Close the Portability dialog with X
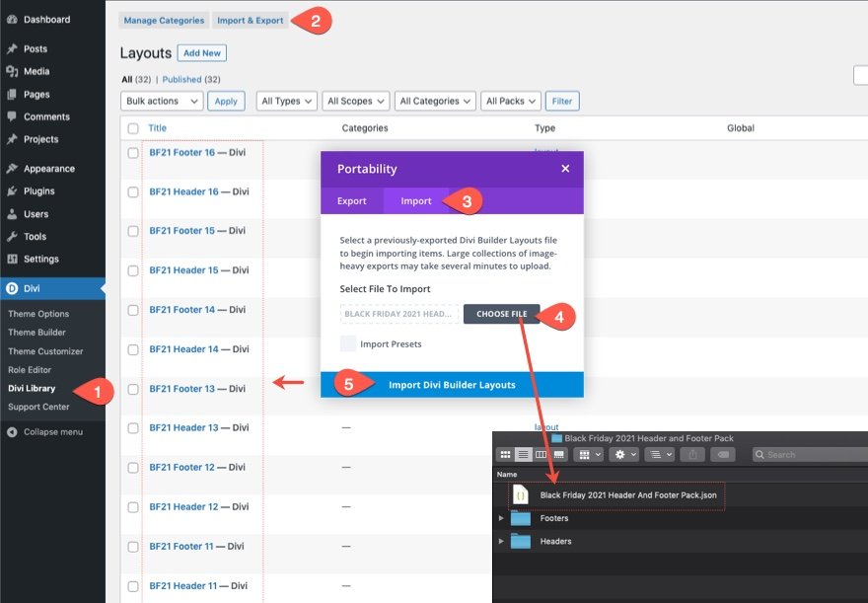This screenshot has width=868, height=603. pyautogui.click(x=565, y=169)
